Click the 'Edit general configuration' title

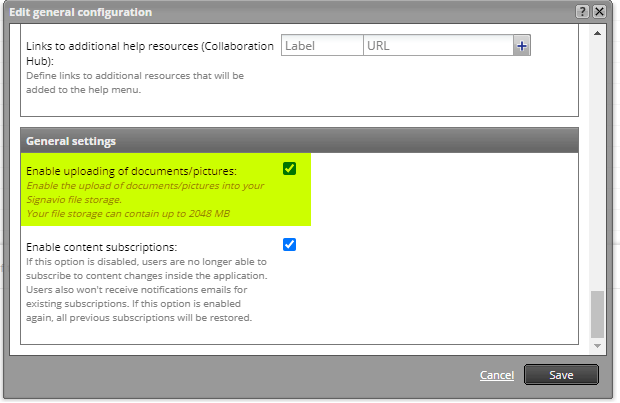click(81, 12)
